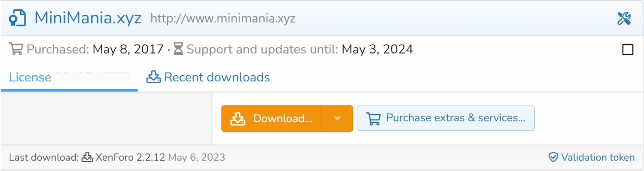Tick the license selection checkbox
The image size is (644, 171).
(628, 49)
